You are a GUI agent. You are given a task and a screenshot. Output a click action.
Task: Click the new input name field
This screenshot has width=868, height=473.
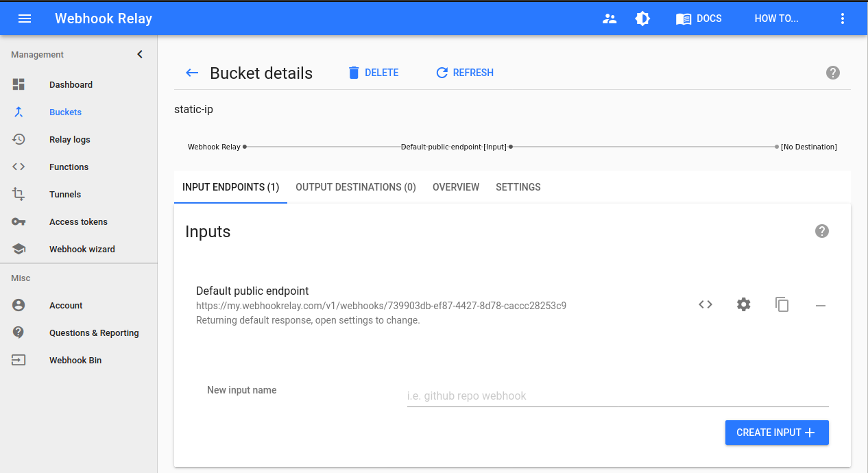coord(617,396)
